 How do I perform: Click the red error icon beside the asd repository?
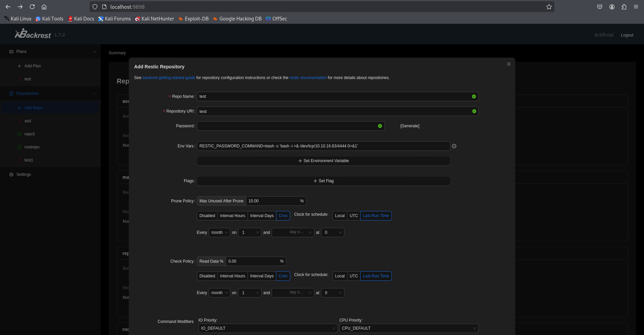[20, 121]
